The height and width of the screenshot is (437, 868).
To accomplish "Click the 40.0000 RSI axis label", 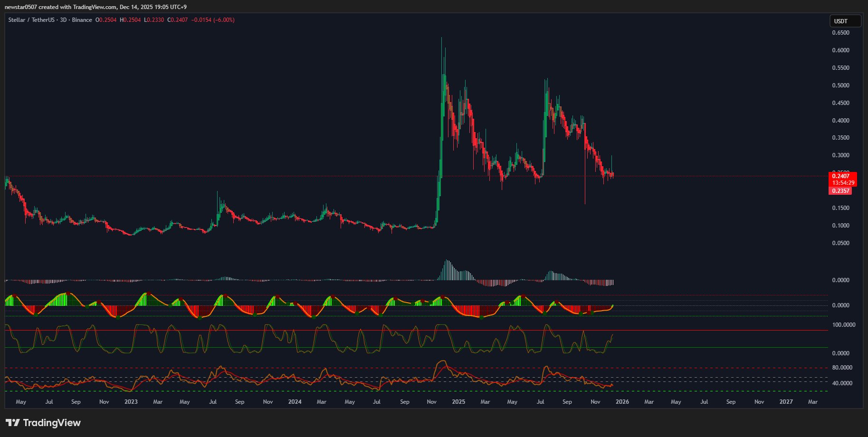I will click(x=842, y=383).
